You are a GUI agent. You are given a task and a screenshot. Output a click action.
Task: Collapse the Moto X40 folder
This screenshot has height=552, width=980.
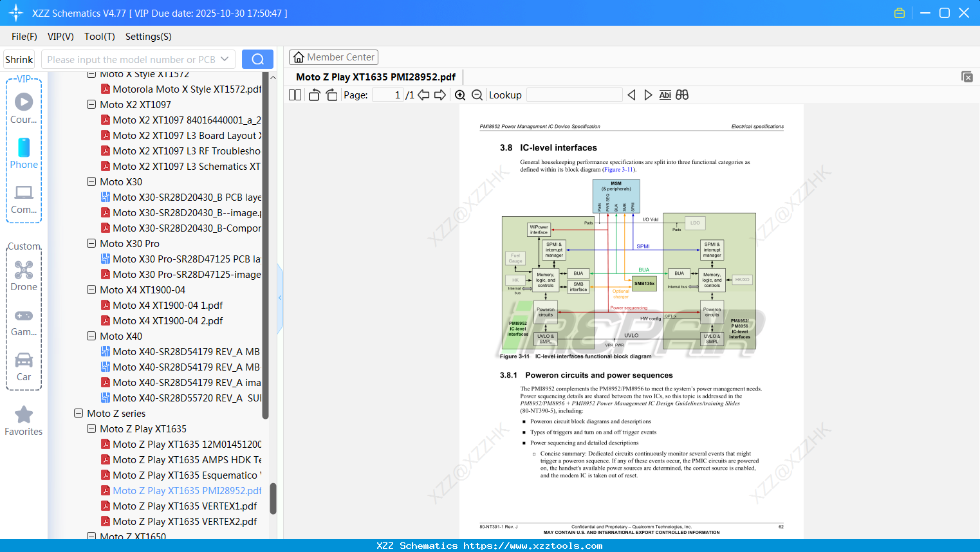(91, 336)
